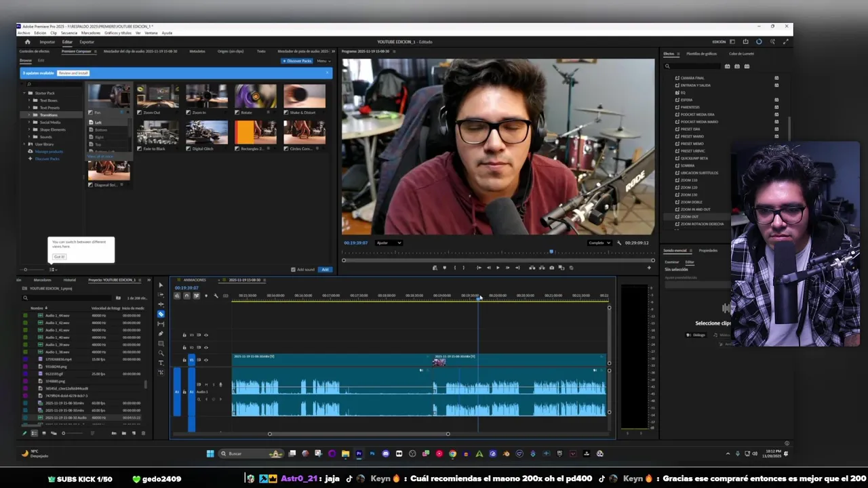Image resolution: width=868 pixels, height=488 pixels.
Task: Select the Digital Glitch transition thumbnail
Action: 207,133
